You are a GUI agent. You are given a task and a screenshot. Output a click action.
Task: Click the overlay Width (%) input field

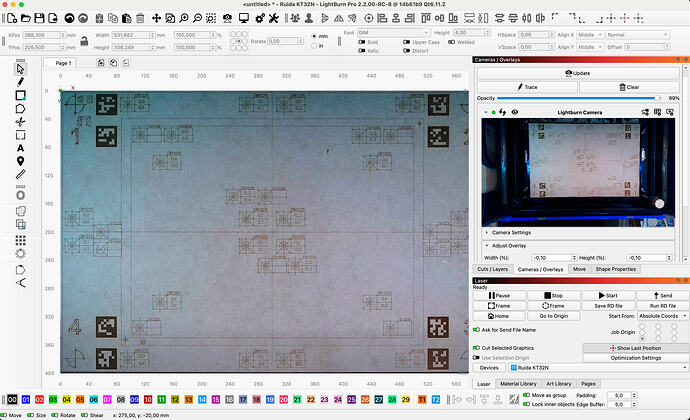pos(554,258)
